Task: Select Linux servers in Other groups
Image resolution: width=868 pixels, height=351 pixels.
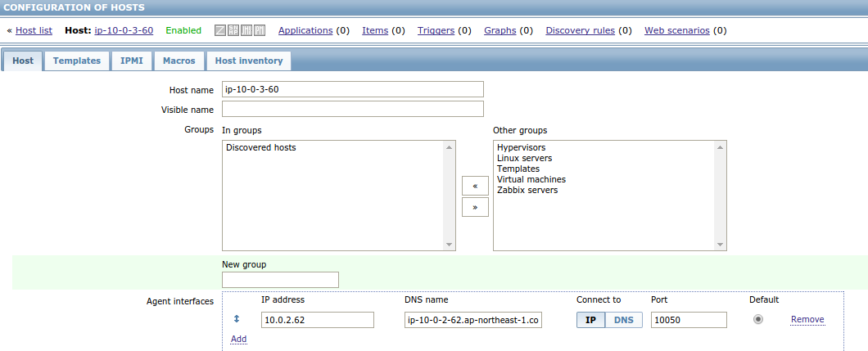Action: point(524,158)
